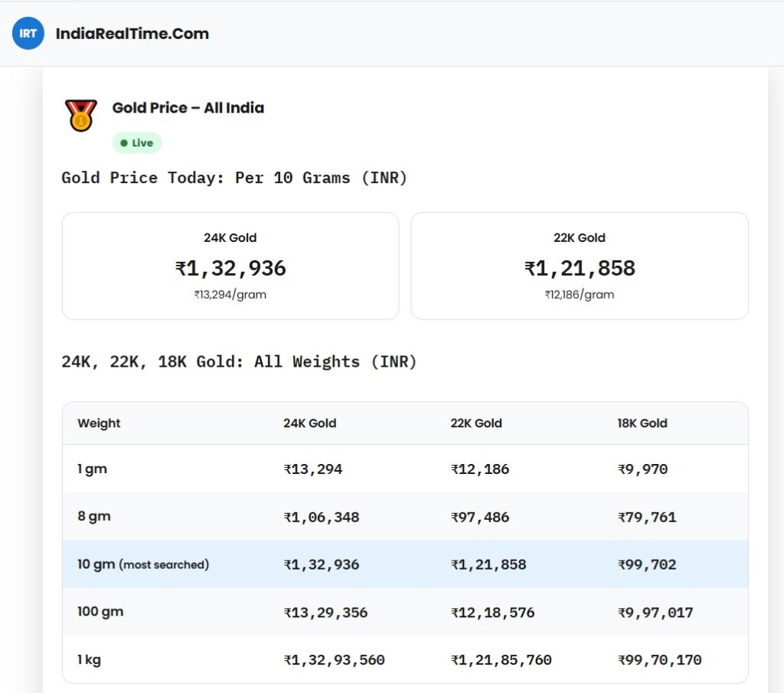Click the 24K Gold price card

point(230,266)
